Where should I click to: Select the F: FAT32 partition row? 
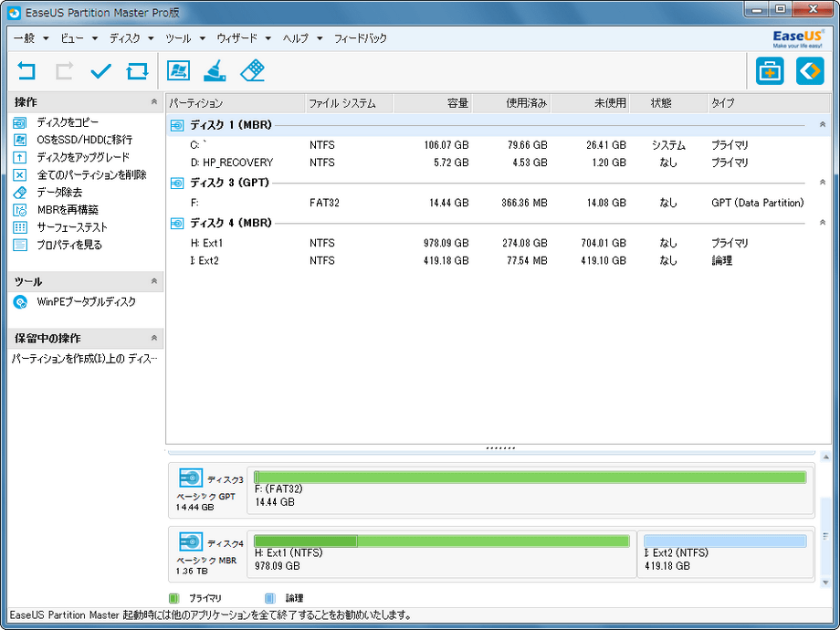click(x=499, y=203)
